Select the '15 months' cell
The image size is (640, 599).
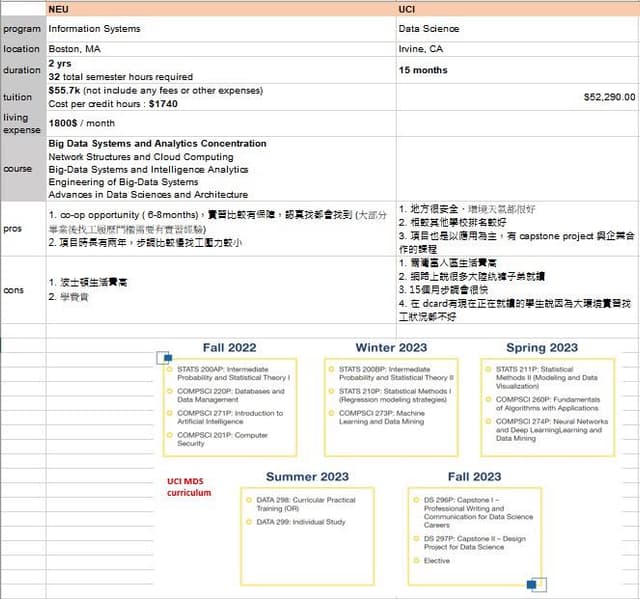(x=518, y=70)
